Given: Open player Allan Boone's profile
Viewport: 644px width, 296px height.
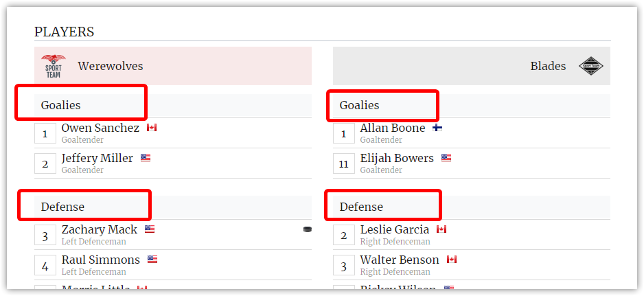Looking at the screenshot, I should (393, 128).
